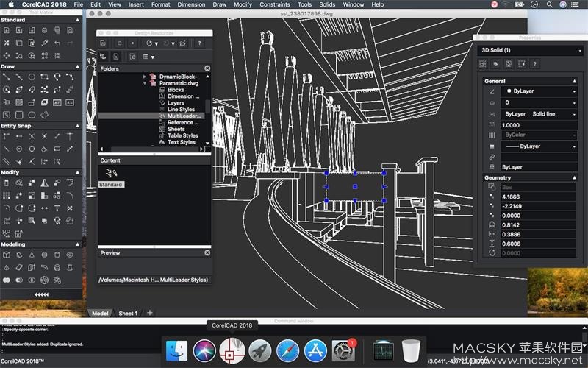Select the Rectangle tool in Draw panel
This screenshot has height=368, width=588.
coord(44,77)
